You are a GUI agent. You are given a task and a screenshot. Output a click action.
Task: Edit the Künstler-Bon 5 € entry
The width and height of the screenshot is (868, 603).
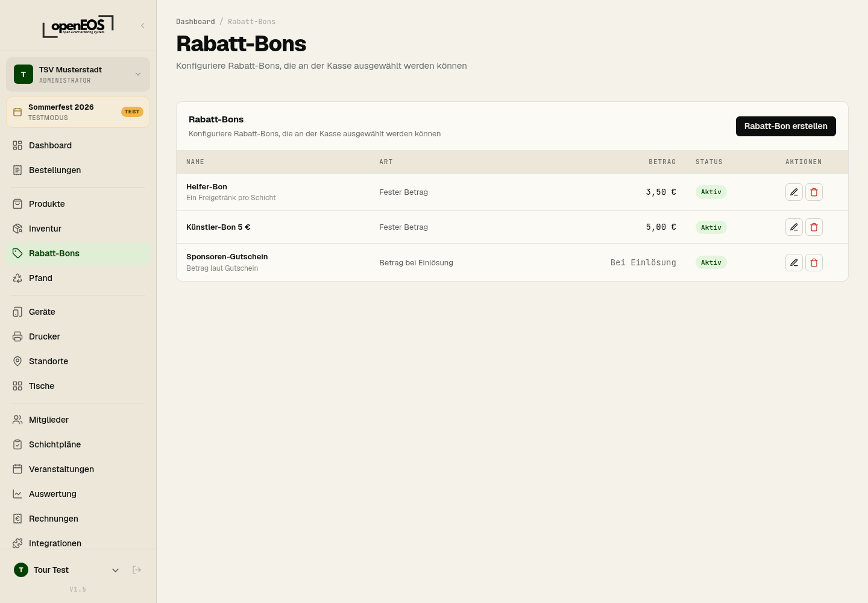click(794, 227)
